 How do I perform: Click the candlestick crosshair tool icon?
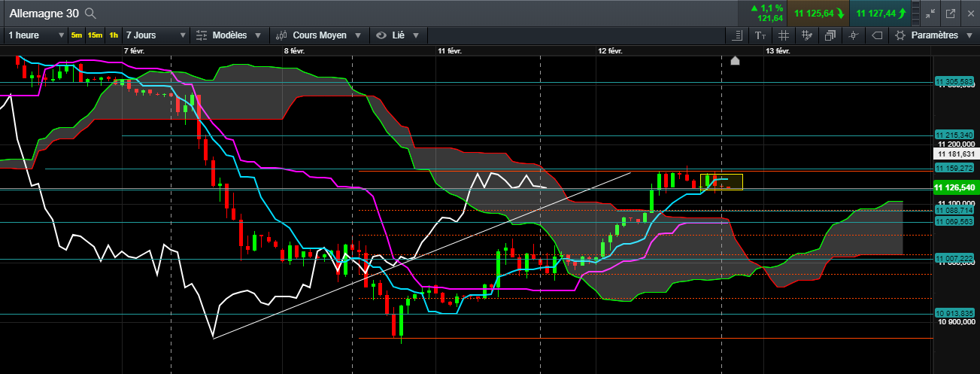click(x=854, y=35)
